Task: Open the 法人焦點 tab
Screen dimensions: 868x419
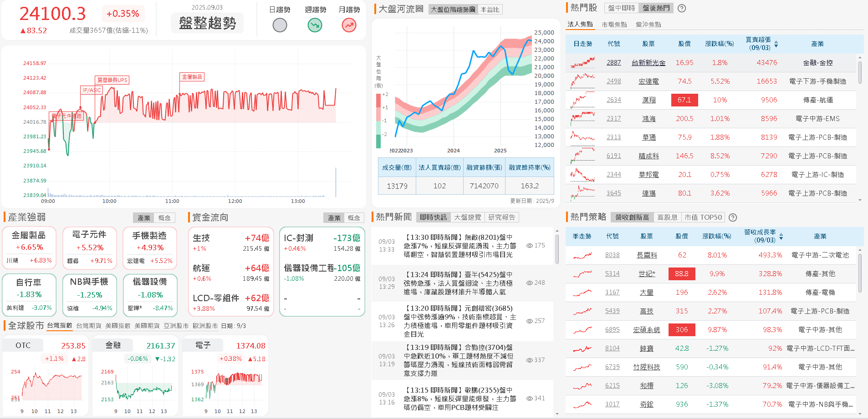Action: point(580,25)
